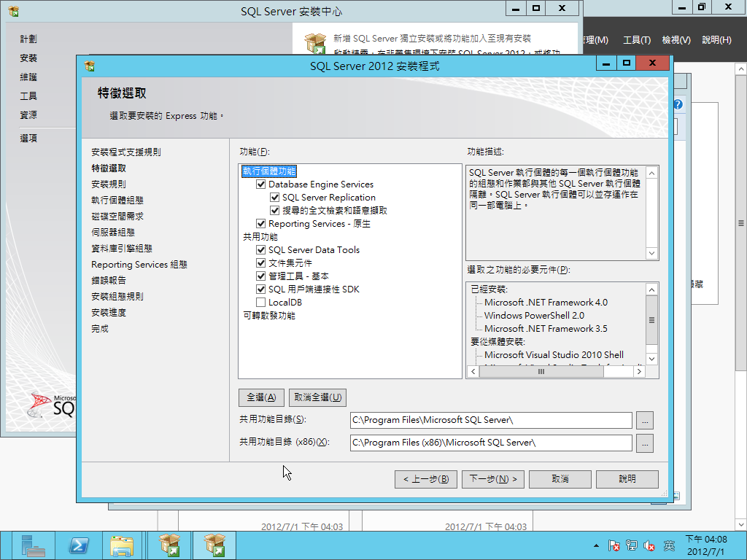Select 執行個體功能 tree header
This screenshot has height=560, width=747.
tap(269, 171)
